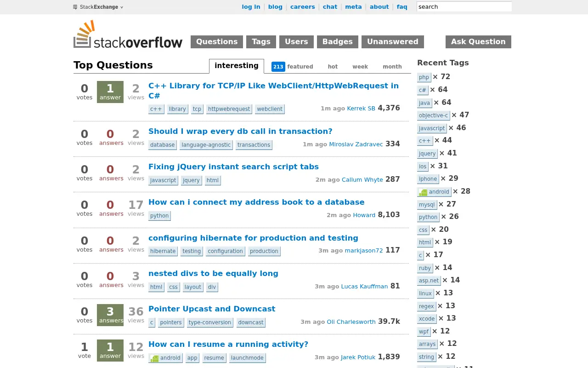The height and width of the screenshot is (368, 588).
Task: Open Fixing jQuery instant search script tabs
Action: (233, 167)
